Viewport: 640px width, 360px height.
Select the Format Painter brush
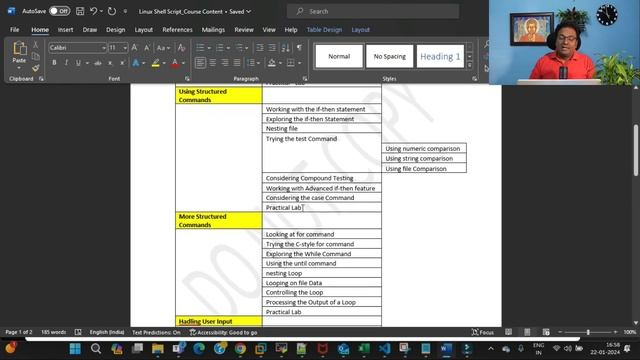[x=36, y=68]
